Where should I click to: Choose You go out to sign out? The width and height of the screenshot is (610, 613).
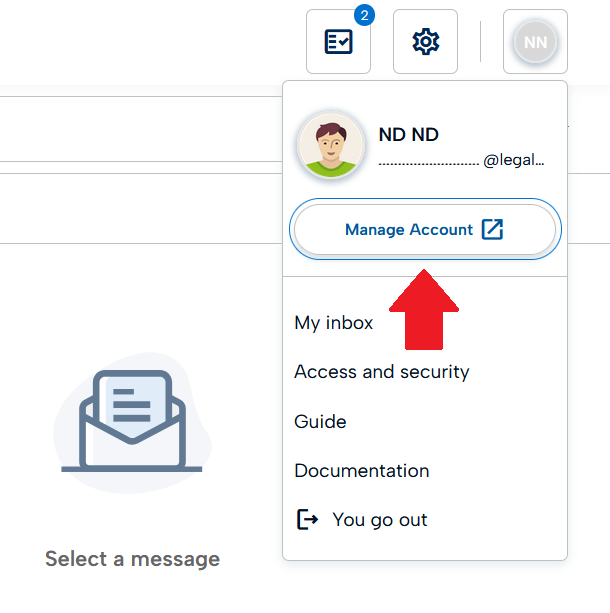click(379, 520)
